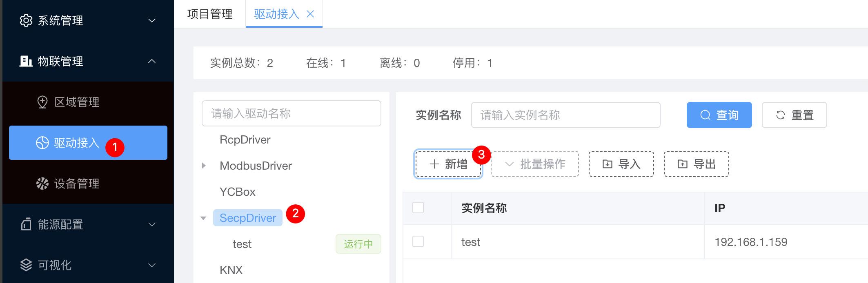The height and width of the screenshot is (283, 868).
Task: Click the 192.168.1.159 IP cell
Action: (751, 242)
